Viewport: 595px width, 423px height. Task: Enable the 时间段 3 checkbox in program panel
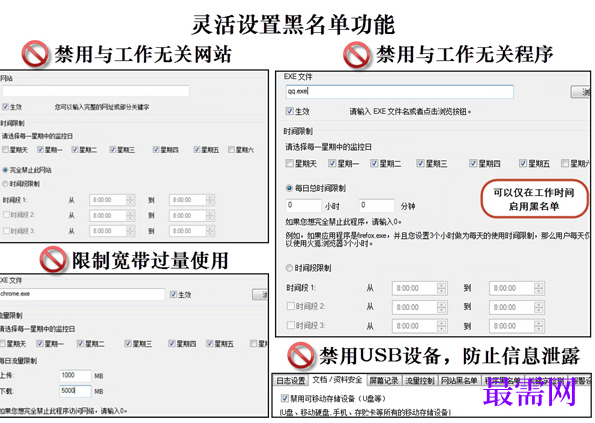pos(291,325)
